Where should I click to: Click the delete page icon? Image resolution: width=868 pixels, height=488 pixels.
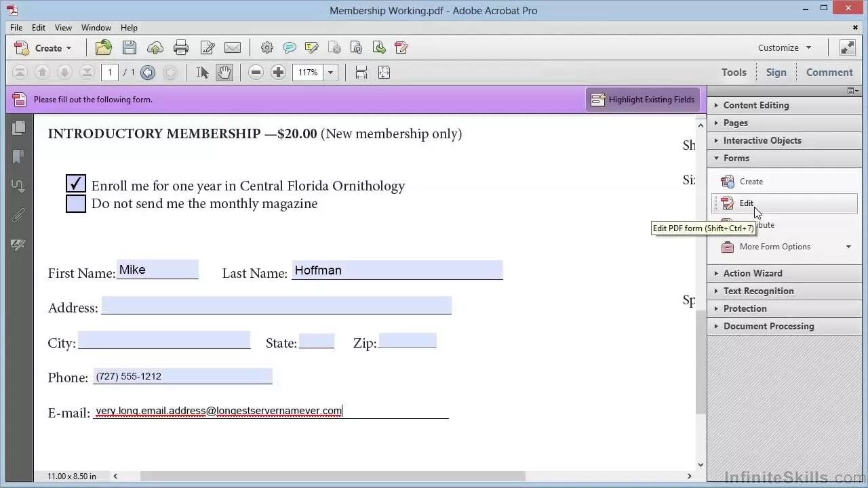(334, 47)
